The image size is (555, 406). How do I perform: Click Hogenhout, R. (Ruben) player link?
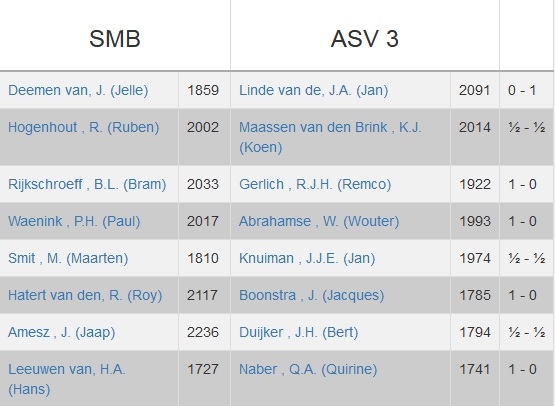[x=84, y=127]
